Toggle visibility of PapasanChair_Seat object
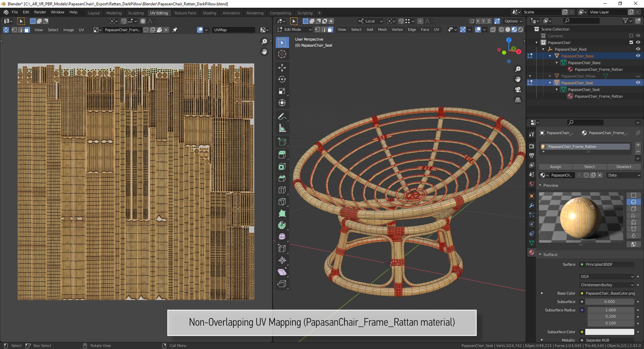Screen dimensions: 644x349 [638, 83]
